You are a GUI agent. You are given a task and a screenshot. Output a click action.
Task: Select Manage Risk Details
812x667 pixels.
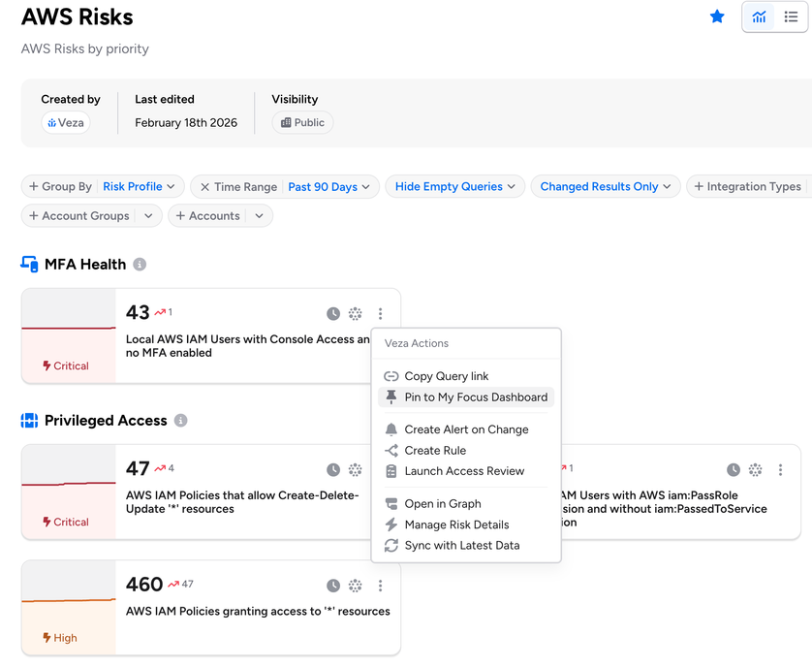tap(466, 524)
